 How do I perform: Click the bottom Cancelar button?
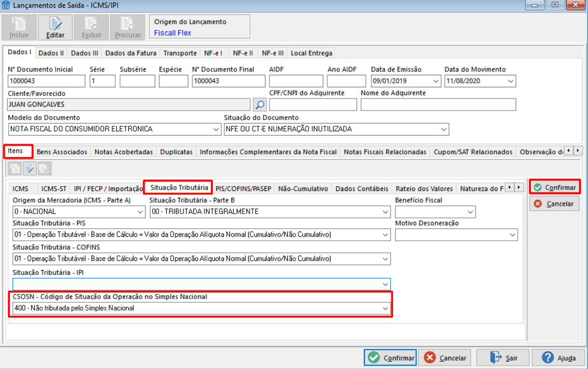[444, 358]
